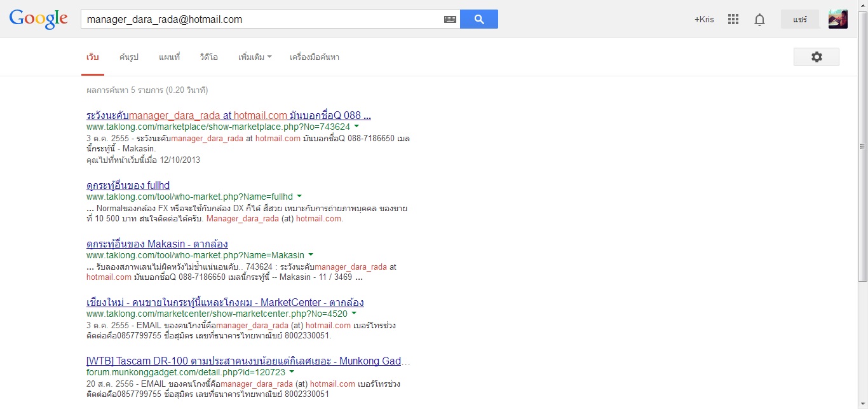Viewport: 868px width, 409px height.
Task: Expand the arrow beside who-market.php?Name=Makasin URL
Action: click(311, 255)
